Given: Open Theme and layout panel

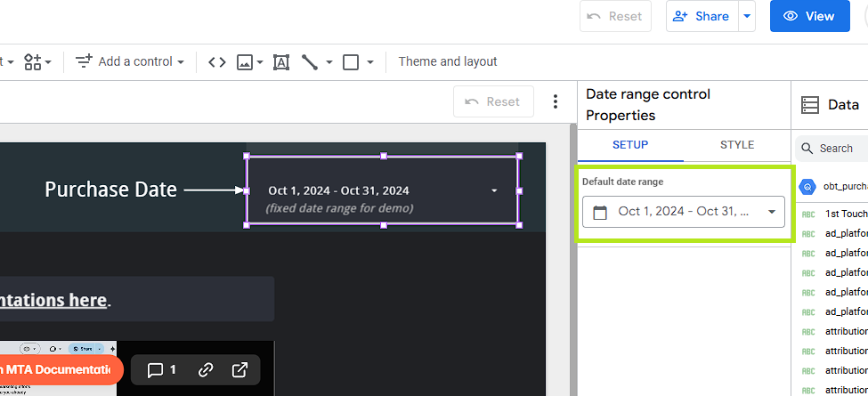Looking at the screenshot, I should coord(448,61).
